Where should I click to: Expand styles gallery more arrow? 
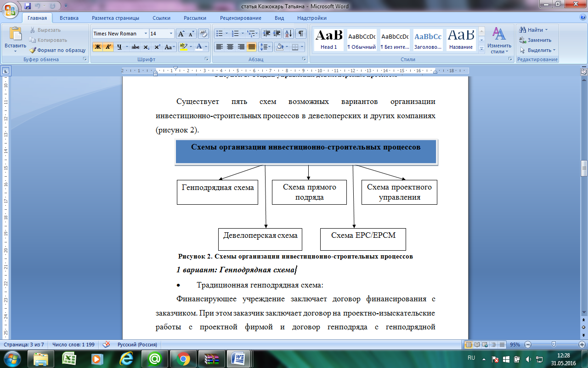click(481, 48)
